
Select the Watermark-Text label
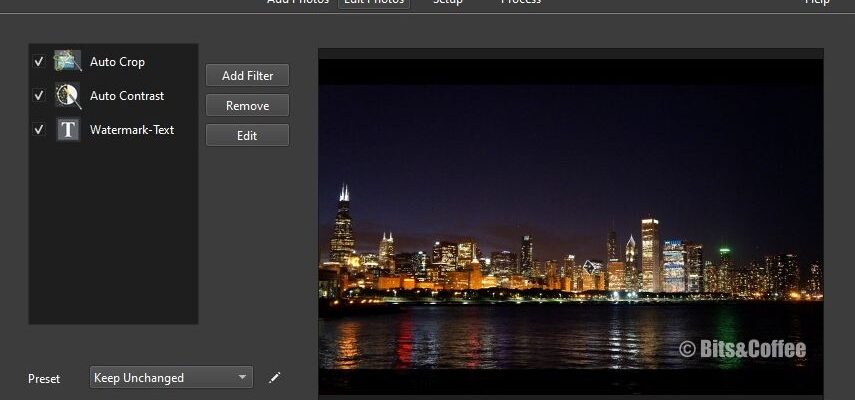[132, 130]
